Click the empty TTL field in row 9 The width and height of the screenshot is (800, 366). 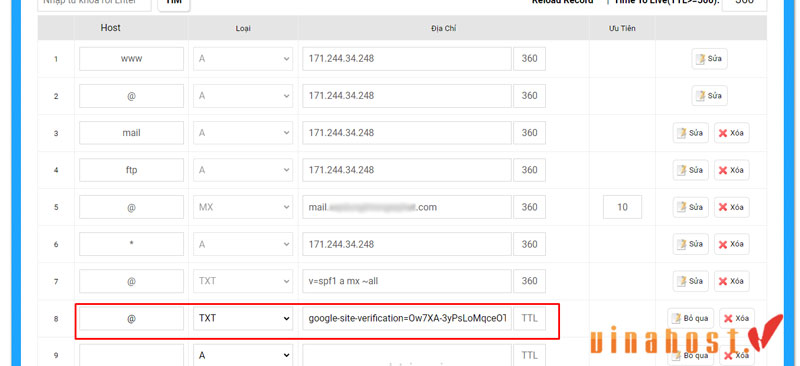coord(530,355)
